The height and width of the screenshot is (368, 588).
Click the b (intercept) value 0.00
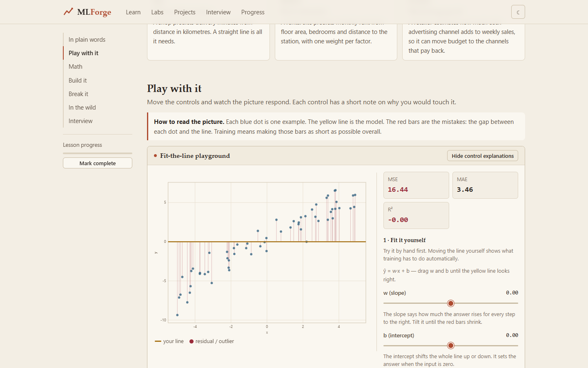(512, 335)
